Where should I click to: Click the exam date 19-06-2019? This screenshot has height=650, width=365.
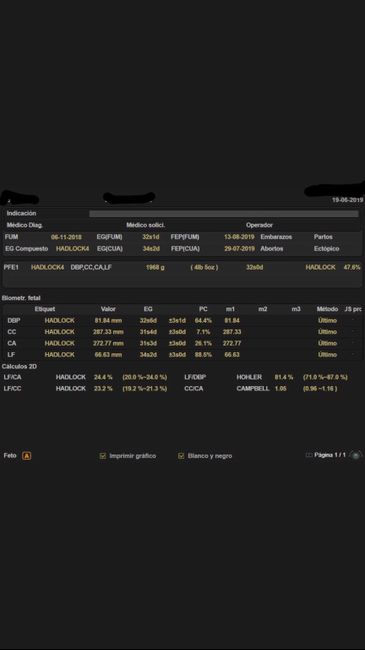point(347,200)
